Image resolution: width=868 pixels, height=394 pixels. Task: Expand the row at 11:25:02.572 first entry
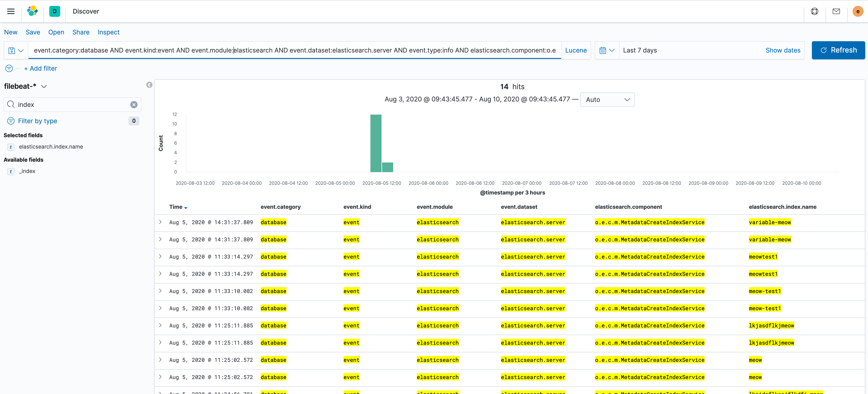[x=160, y=360]
